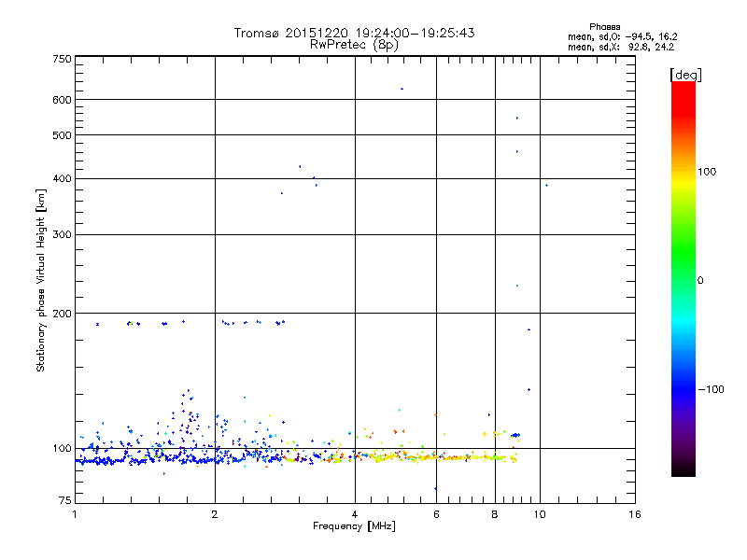Click the colorbar tick label '-100'
The height and width of the screenshot is (560, 747).
[x=711, y=389]
